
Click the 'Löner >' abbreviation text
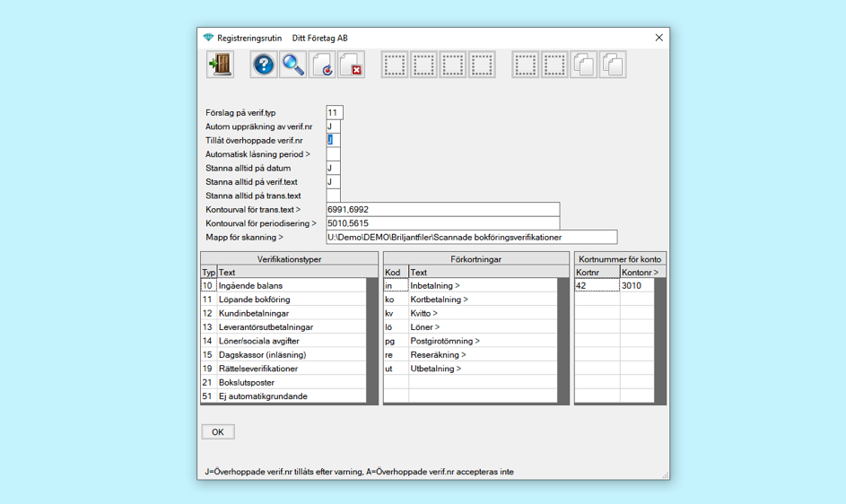tap(425, 327)
